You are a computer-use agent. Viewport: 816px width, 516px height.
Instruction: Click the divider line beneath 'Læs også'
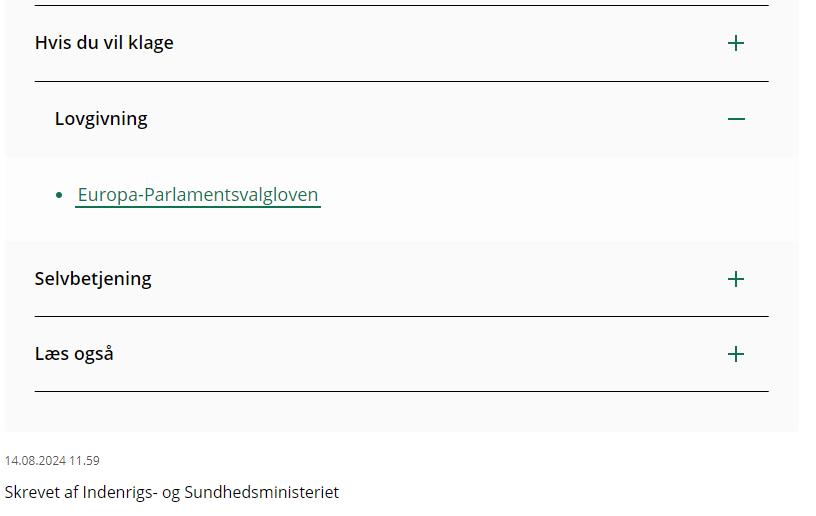(x=400, y=391)
